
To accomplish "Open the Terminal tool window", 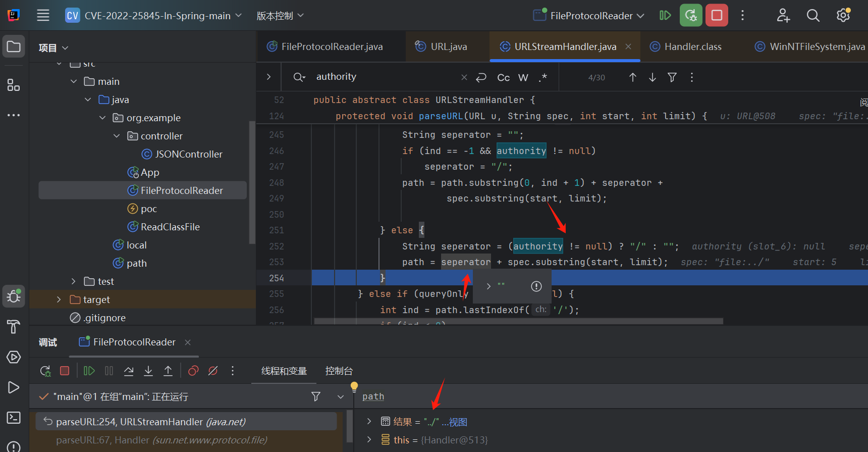I will 14,418.
